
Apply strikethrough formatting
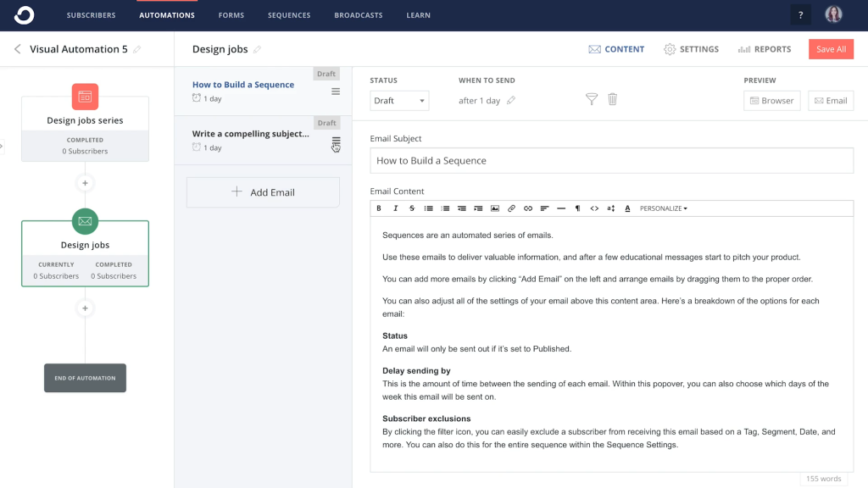click(412, 208)
